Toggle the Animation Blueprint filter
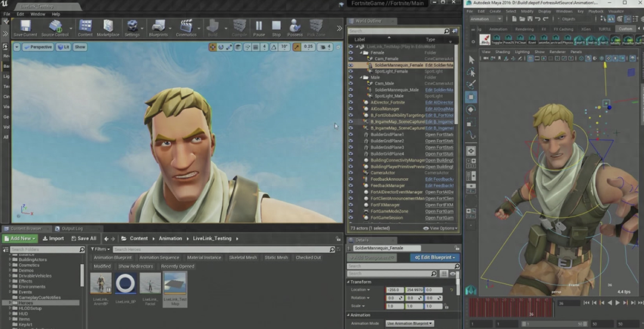644x329 pixels. pos(113,257)
